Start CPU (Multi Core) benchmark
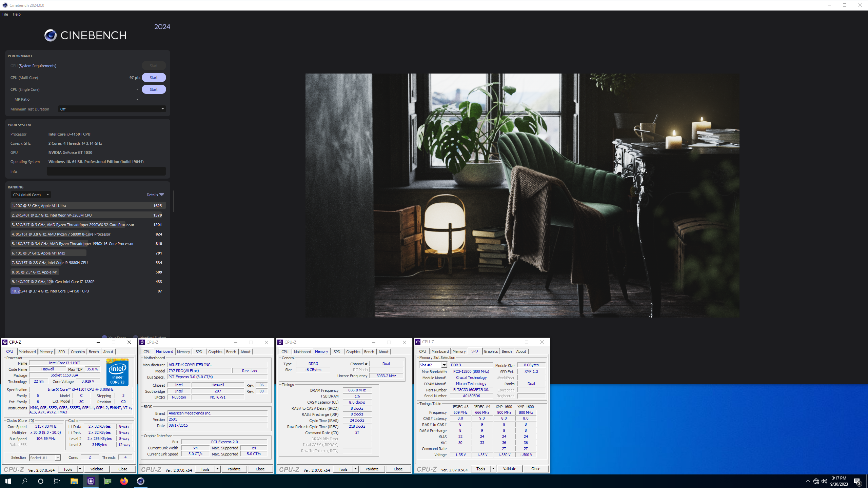The height and width of the screenshot is (488, 868). pyautogui.click(x=154, y=78)
